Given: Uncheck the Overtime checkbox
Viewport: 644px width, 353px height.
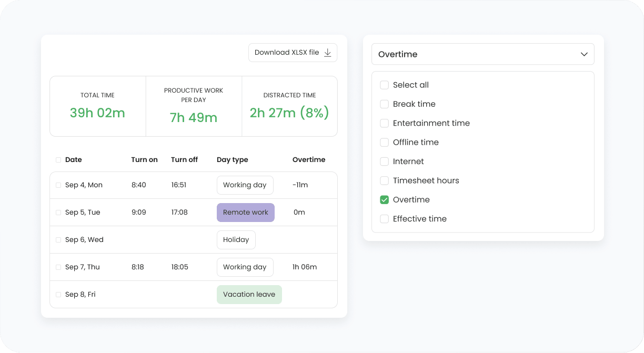Looking at the screenshot, I should (385, 200).
